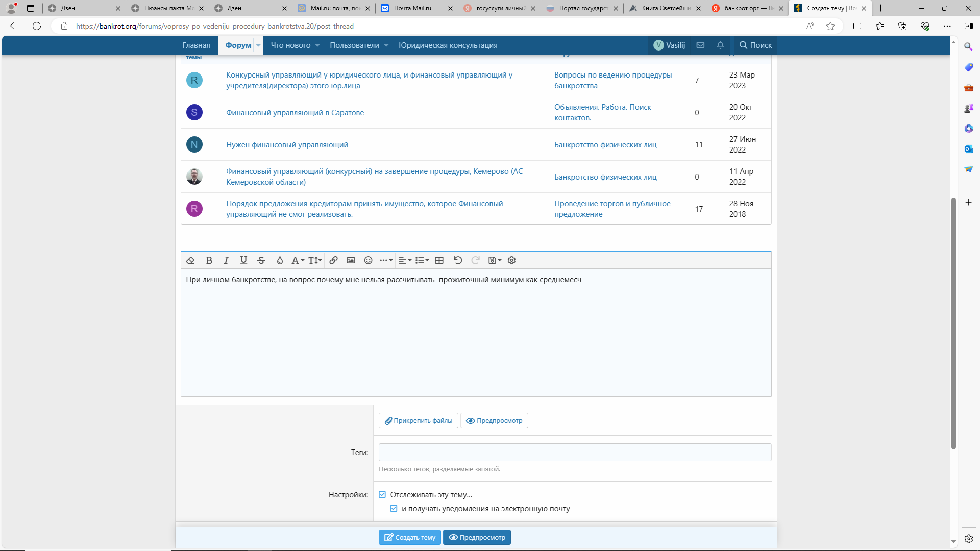Viewport: 980px width, 551px height.
Task: Toggle bold formatting in editor
Action: tap(209, 260)
